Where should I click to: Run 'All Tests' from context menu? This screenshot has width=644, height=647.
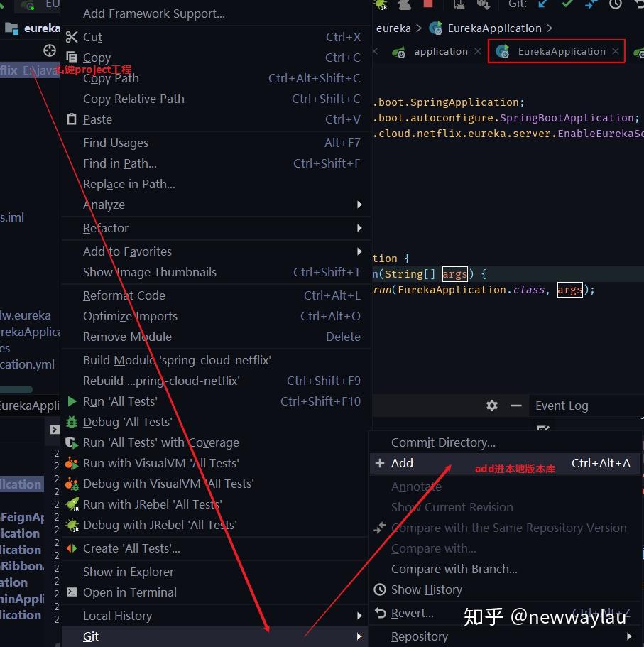216,401
